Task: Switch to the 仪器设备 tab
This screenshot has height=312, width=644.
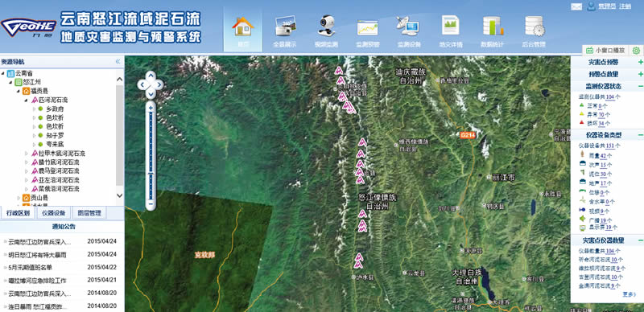Action: pos(54,213)
